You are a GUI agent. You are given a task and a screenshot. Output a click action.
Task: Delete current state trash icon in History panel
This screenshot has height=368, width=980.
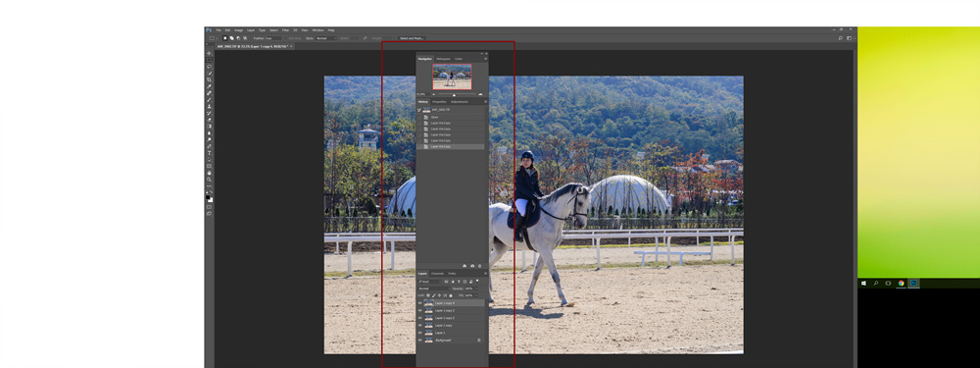point(479,266)
